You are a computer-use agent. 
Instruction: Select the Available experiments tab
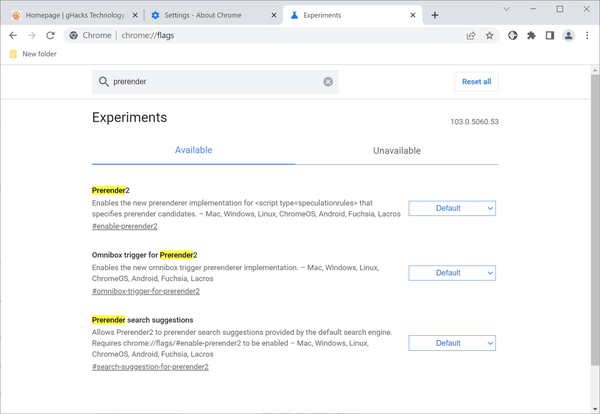(193, 150)
